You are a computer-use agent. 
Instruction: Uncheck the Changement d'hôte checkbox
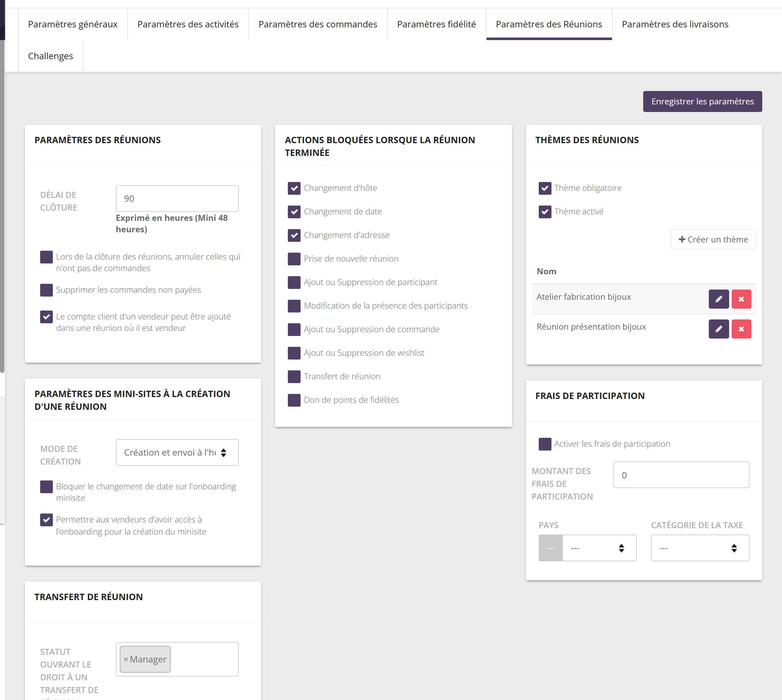[294, 188]
